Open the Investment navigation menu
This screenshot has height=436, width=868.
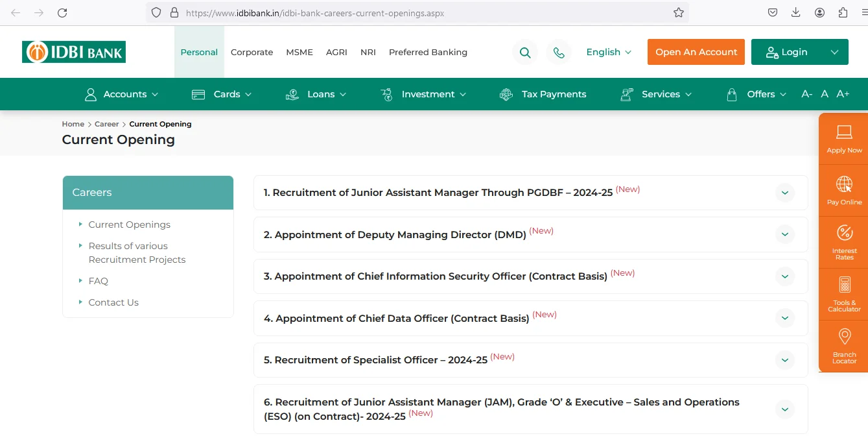pos(423,94)
